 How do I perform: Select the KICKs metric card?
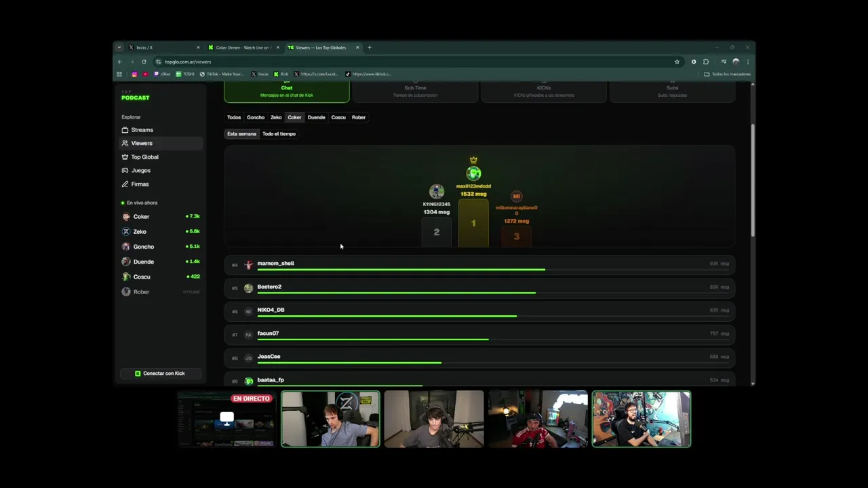[544, 92]
